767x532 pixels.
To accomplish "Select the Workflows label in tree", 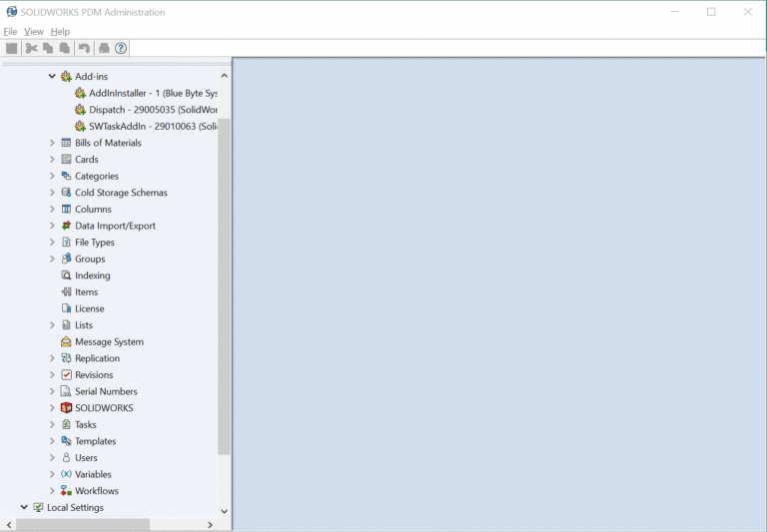I will [x=97, y=491].
